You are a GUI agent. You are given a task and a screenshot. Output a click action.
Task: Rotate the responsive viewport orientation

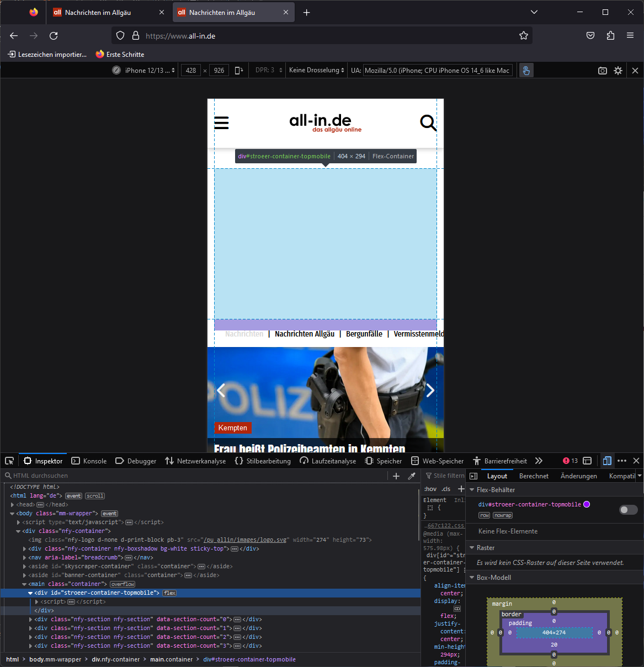pyautogui.click(x=239, y=71)
